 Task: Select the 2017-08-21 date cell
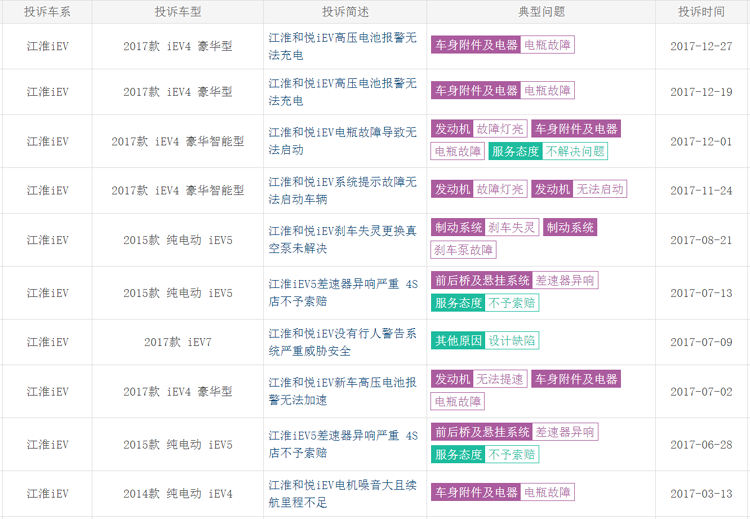tap(701, 240)
